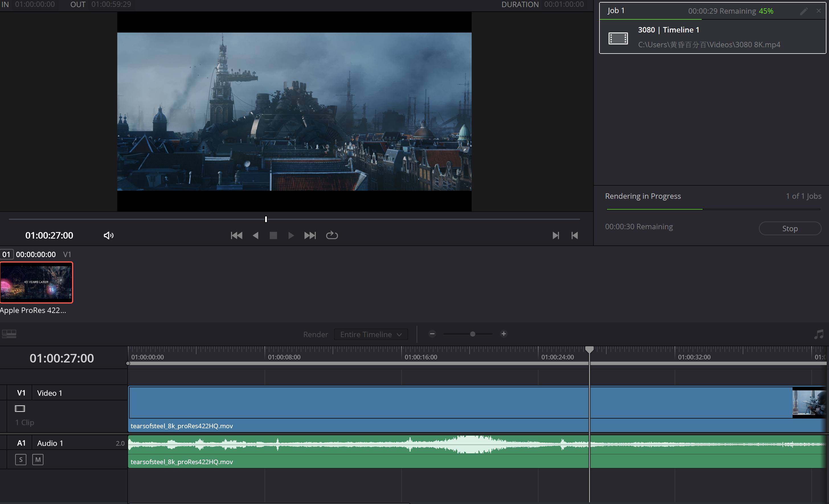Viewport: 829px width, 504px height.
Task: Remove Job 1 with the X icon
Action: [818, 11]
